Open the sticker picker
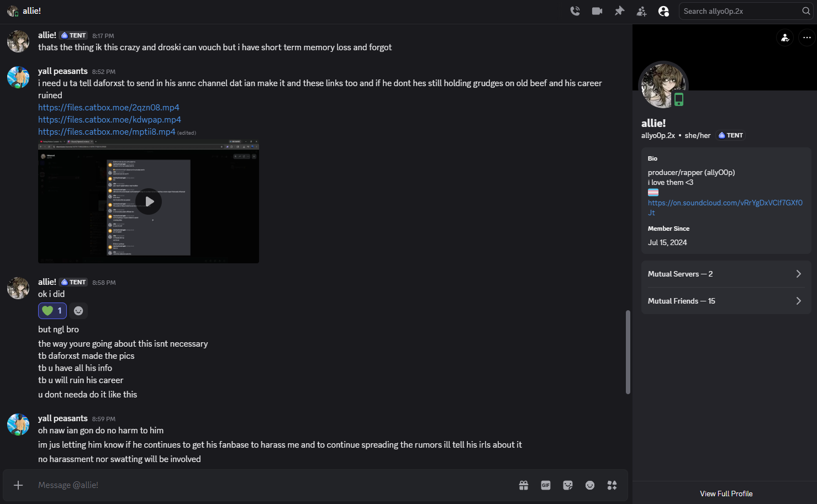The width and height of the screenshot is (817, 504). point(568,485)
